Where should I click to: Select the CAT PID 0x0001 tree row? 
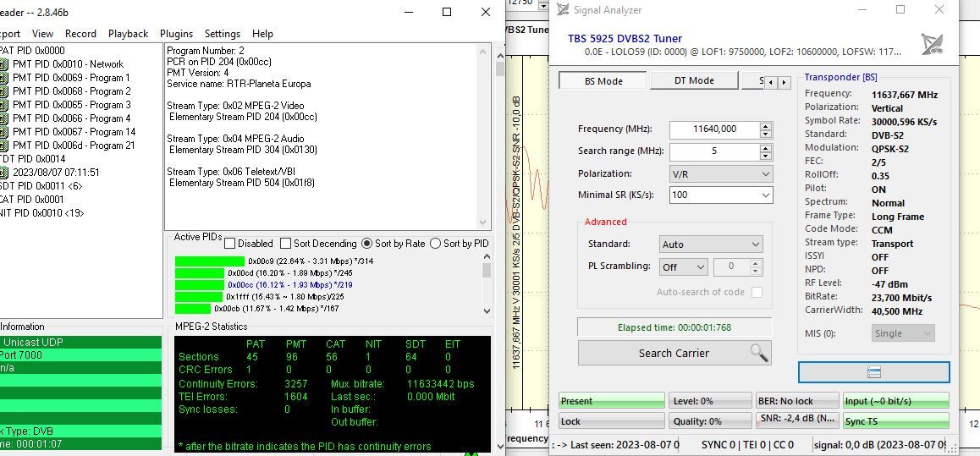[31, 200]
